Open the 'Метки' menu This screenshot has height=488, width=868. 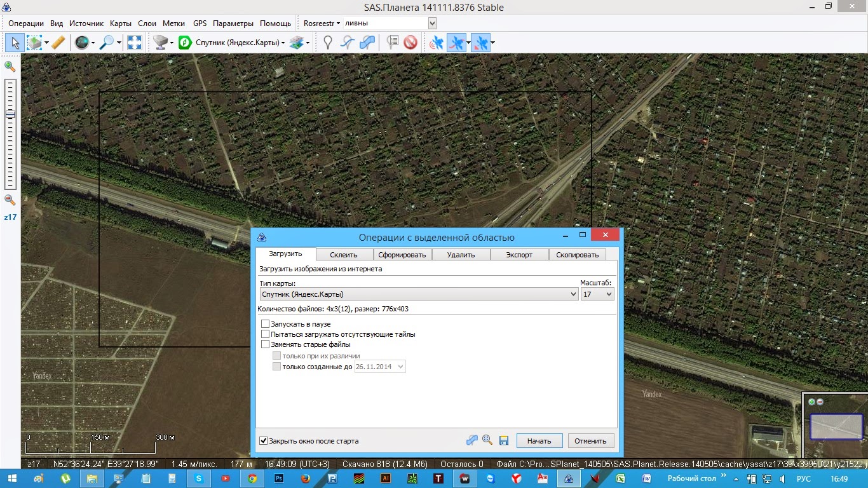[173, 23]
